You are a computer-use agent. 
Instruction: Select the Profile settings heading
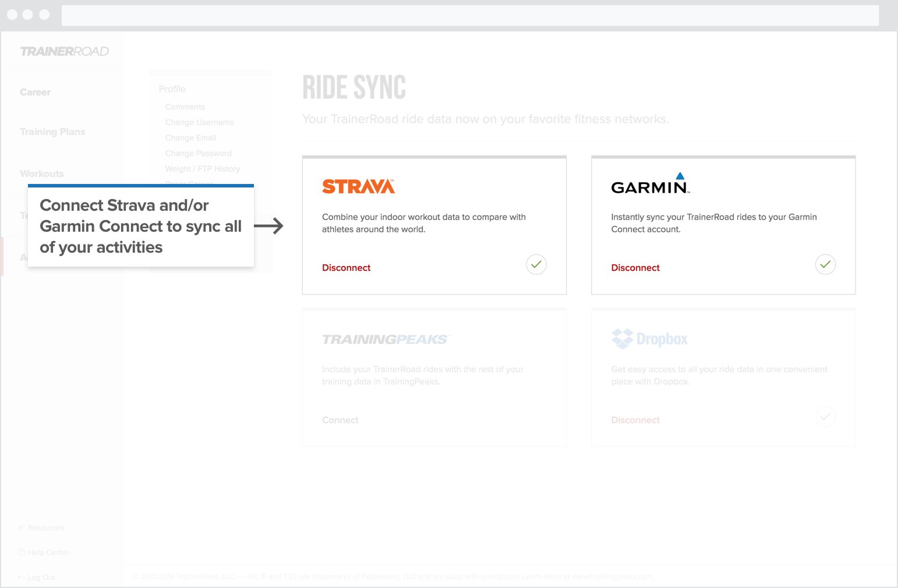(x=172, y=89)
